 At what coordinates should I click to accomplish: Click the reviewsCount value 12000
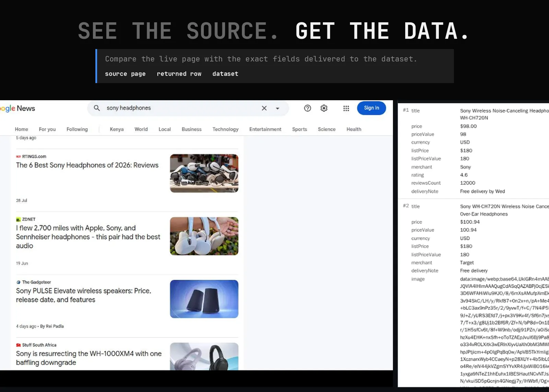point(468,183)
